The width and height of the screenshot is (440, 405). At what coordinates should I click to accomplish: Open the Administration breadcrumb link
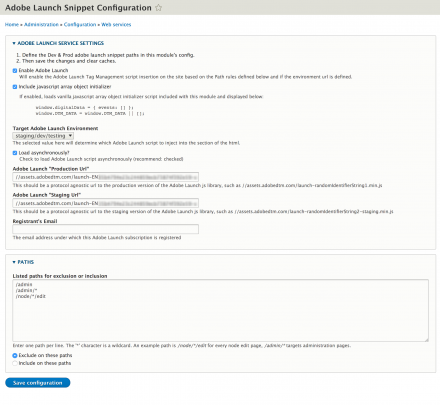point(41,25)
